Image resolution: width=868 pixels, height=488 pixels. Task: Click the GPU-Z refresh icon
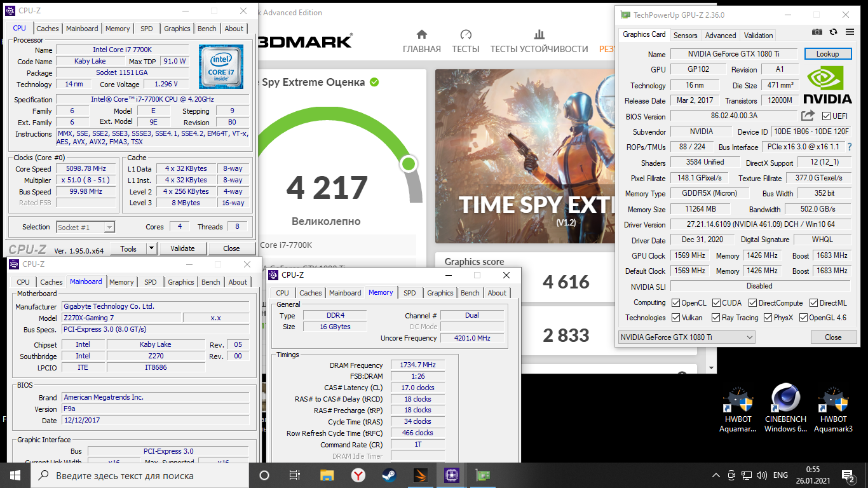(833, 32)
